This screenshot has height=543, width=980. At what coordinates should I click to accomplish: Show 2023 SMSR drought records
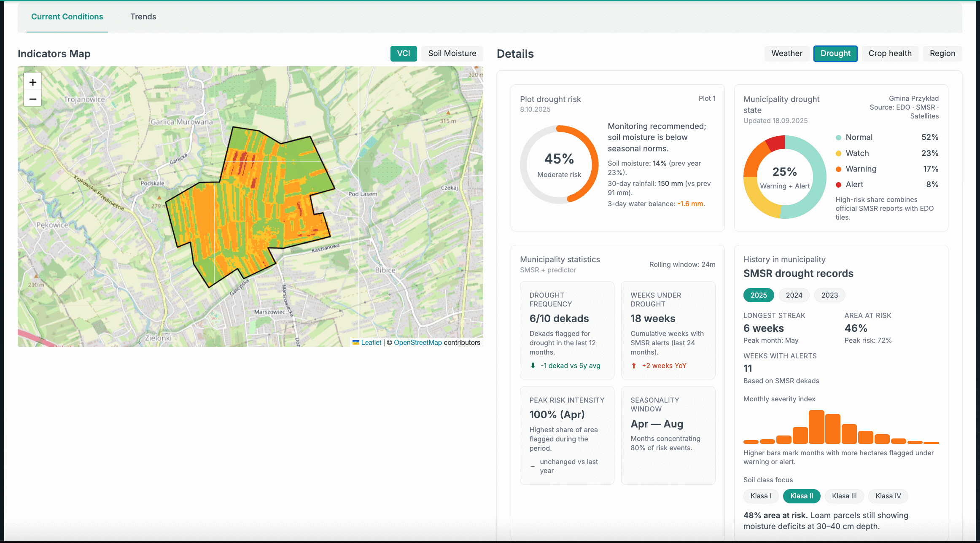tap(829, 295)
